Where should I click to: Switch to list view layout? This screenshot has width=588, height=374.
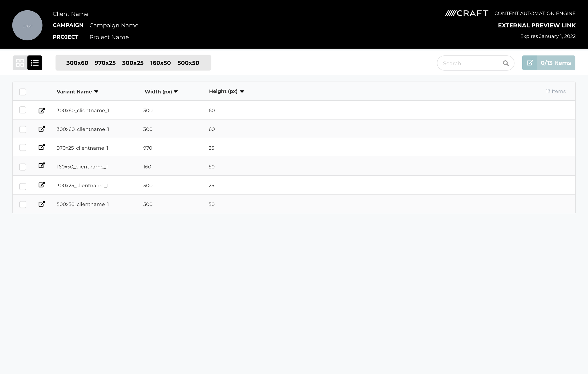[35, 63]
